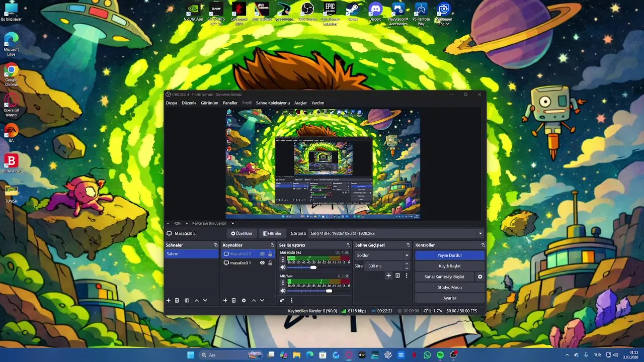The image size is (644, 362).
Task: Open Steam desktop shortcut
Action: pos(353,13)
